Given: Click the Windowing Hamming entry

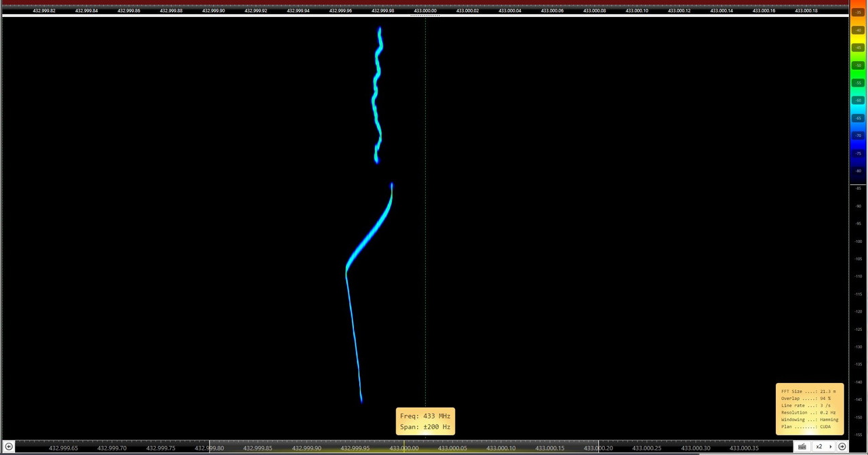Looking at the screenshot, I should pos(810,419).
